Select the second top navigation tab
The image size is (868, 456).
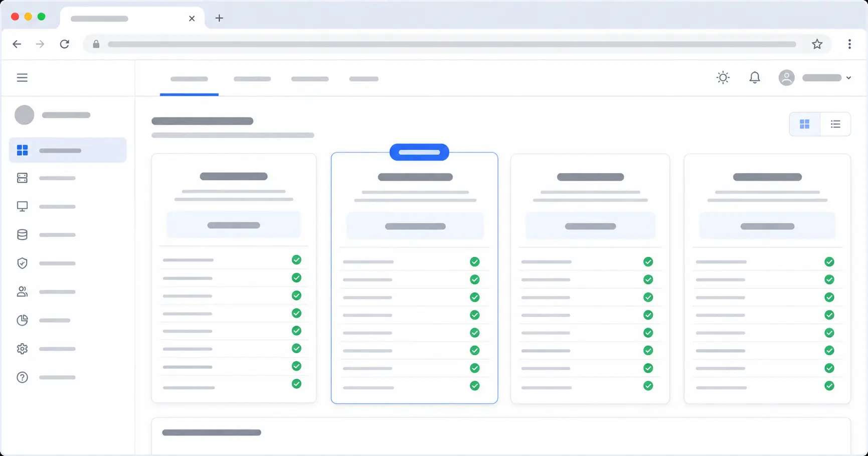coord(252,79)
